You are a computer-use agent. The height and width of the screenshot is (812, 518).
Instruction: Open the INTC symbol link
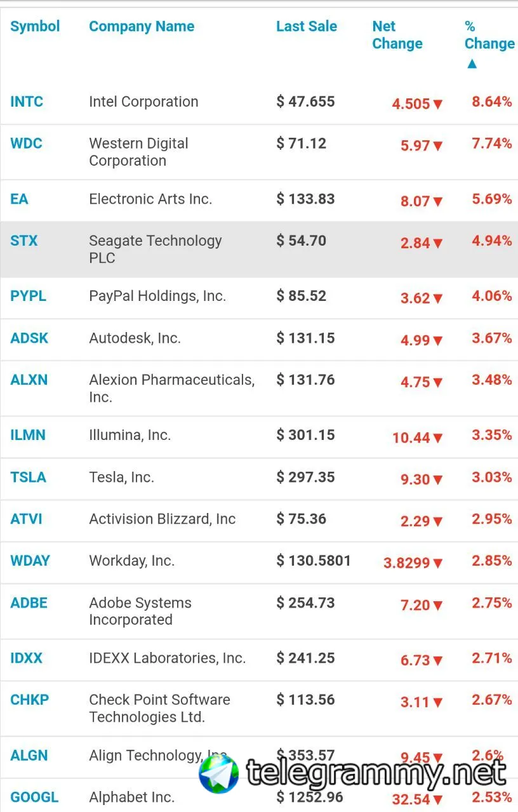(27, 102)
